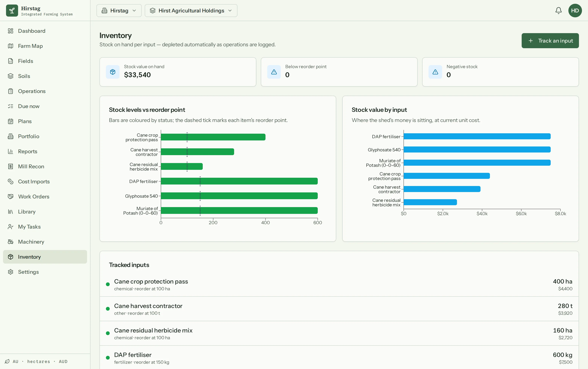Click the Work Orders handshake icon
Image resolution: width=588 pixels, height=369 pixels.
[11, 197]
